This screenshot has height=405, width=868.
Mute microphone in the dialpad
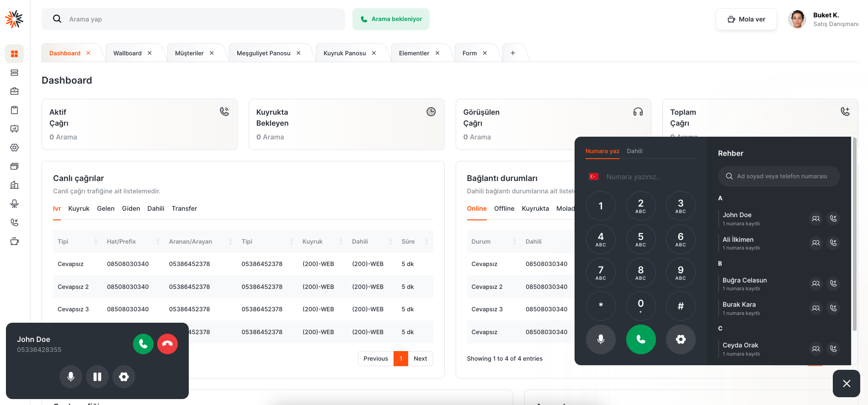pos(601,339)
